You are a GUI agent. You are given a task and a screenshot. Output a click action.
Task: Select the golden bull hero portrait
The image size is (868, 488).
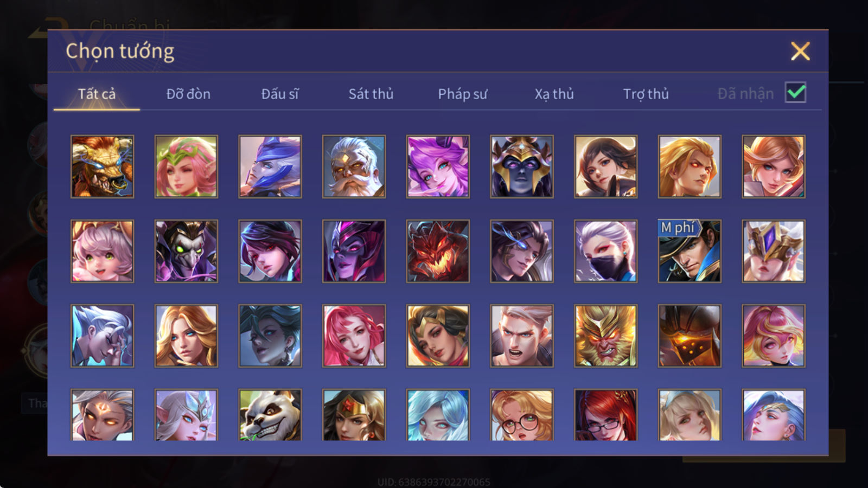(102, 166)
